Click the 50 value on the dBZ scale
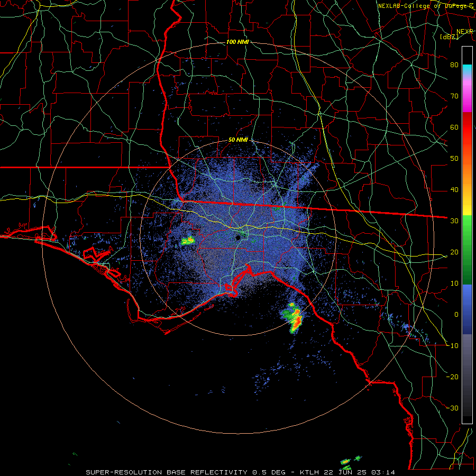Viewport: 476px width, 476px height. point(454,159)
